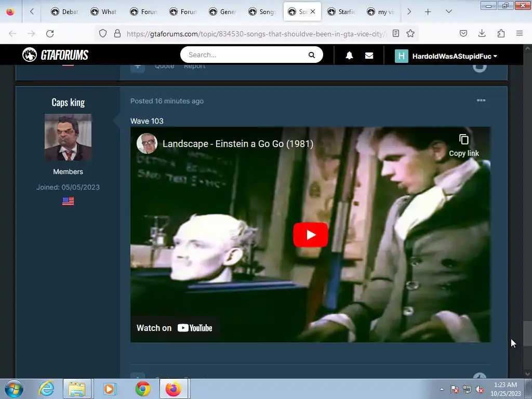Watch on YouTube button

(x=175, y=328)
